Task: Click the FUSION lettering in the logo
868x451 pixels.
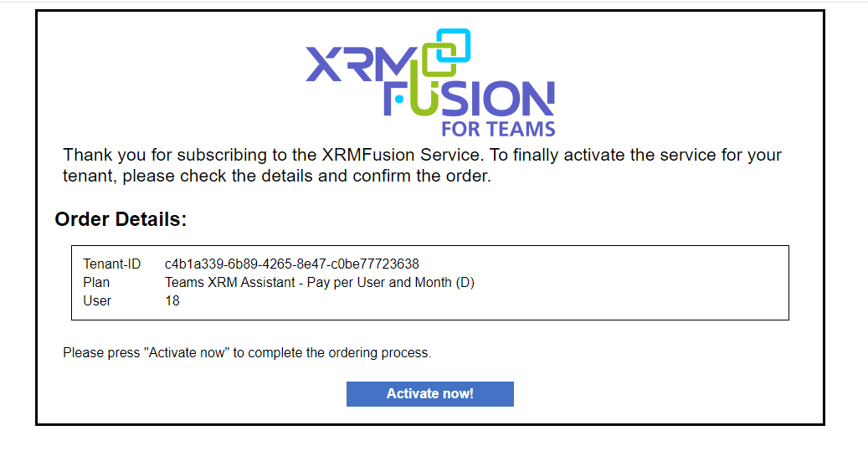Action: click(470, 99)
